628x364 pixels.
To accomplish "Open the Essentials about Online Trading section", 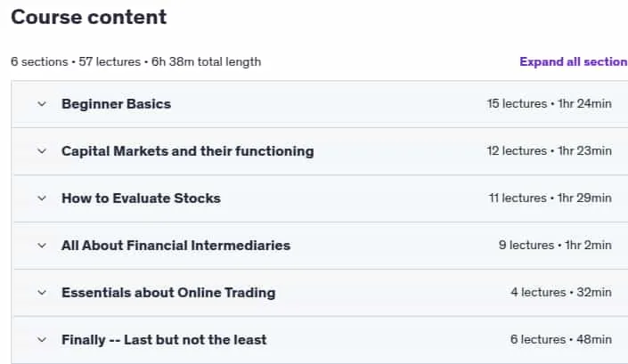I will (x=168, y=293).
